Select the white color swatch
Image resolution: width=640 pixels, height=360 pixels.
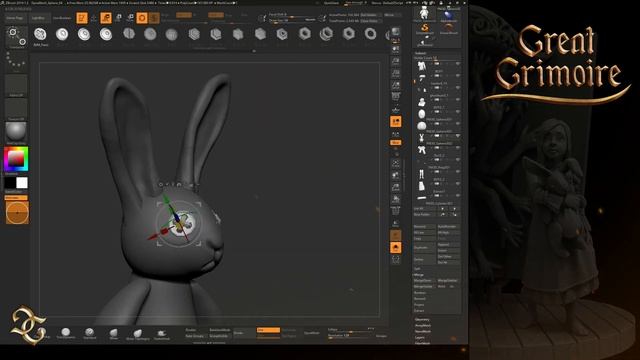(x=22, y=182)
